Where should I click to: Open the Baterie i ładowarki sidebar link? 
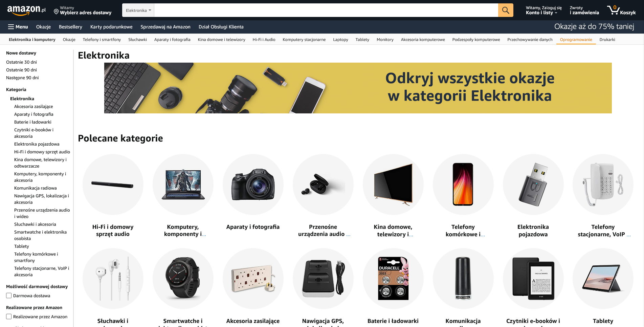click(x=33, y=122)
